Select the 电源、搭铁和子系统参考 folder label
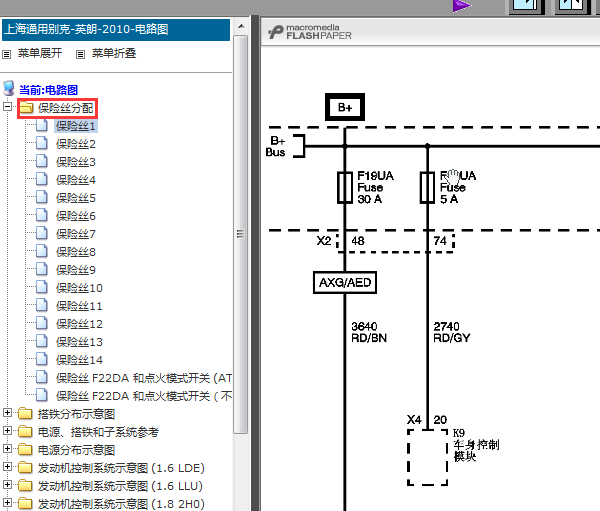 pos(98,432)
